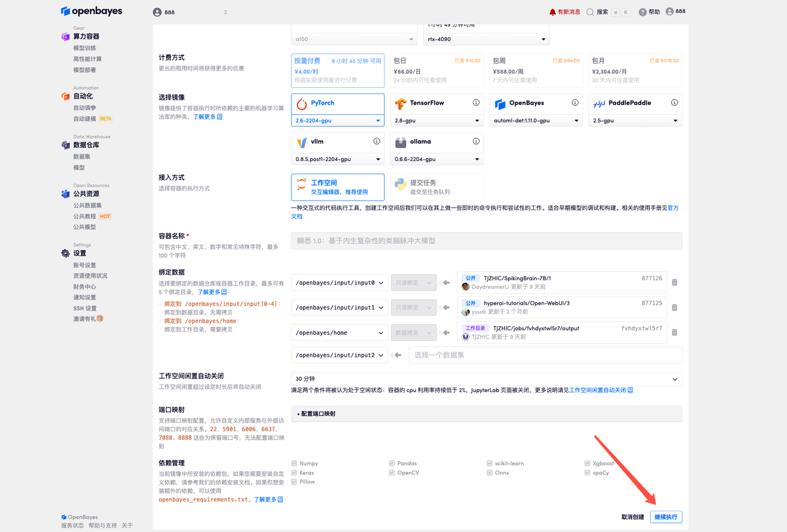Image resolution: width=787 pixels, height=532 pixels.
Task: Click the 设置 settings gear icon
Action: point(65,253)
